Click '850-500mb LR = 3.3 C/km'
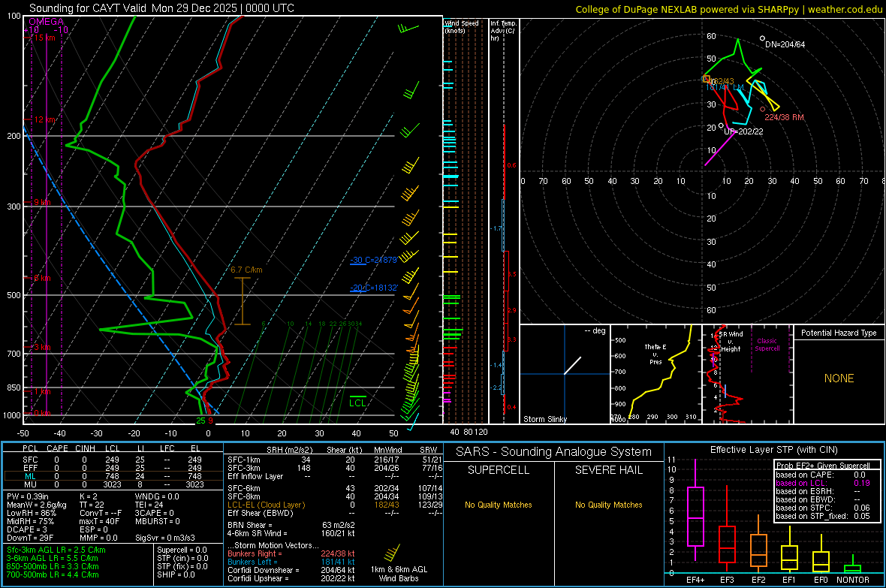The width and height of the screenshot is (886, 588). (x=53, y=566)
